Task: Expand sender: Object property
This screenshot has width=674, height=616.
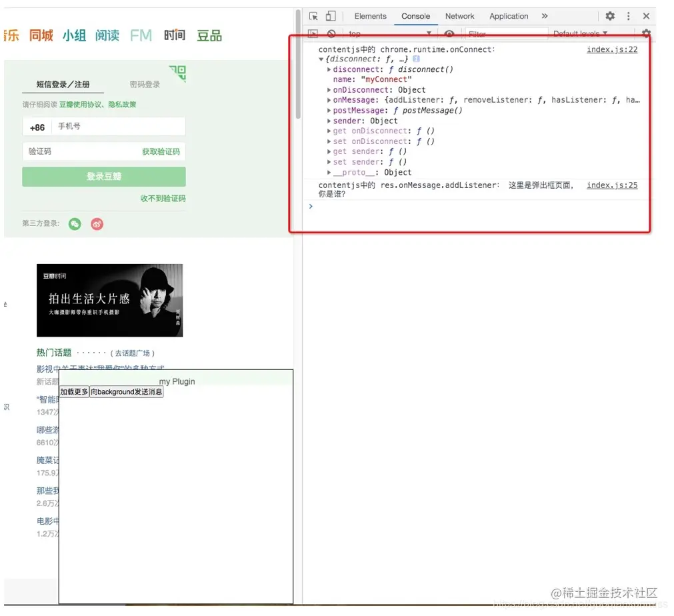Action: click(329, 121)
